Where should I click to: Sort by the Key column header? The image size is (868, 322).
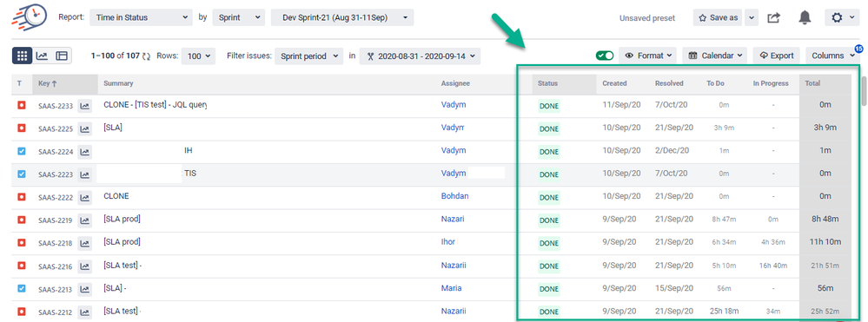pyautogui.click(x=48, y=83)
